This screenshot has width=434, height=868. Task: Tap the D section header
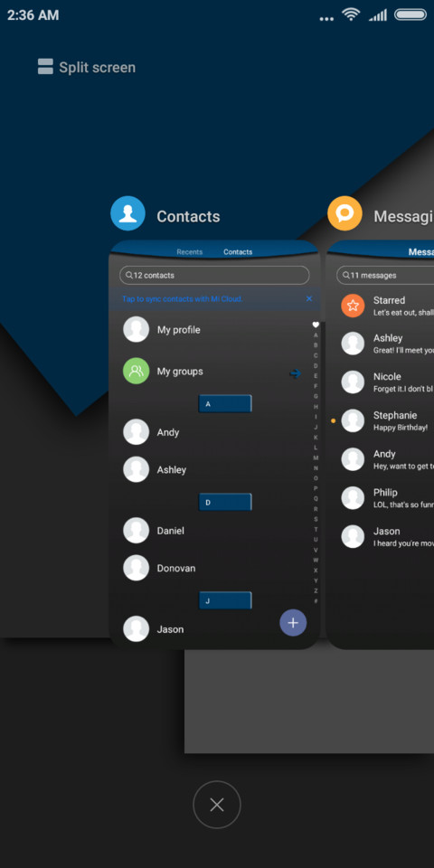pyautogui.click(x=225, y=502)
